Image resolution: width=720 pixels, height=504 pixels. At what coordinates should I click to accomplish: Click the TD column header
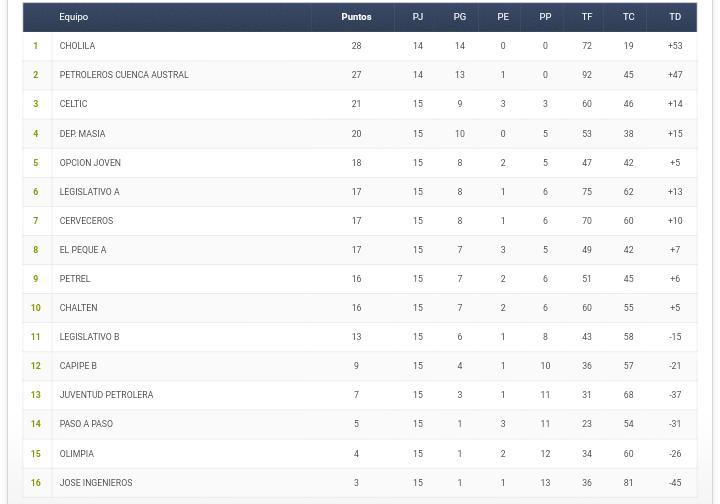[674, 17]
